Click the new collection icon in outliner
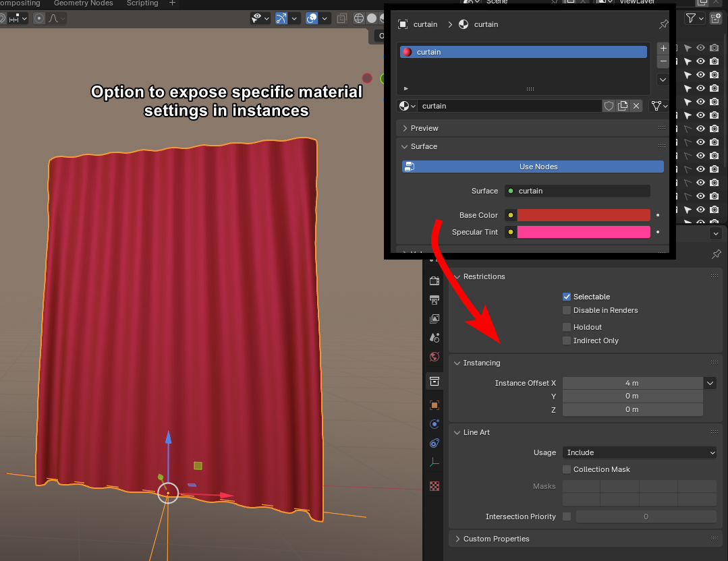Screen dimensions: 728x561 coord(715,18)
